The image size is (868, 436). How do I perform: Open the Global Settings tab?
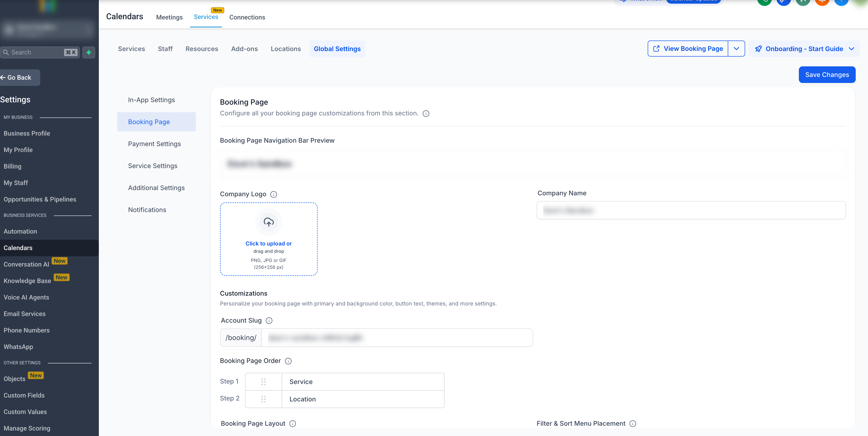[x=337, y=49]
